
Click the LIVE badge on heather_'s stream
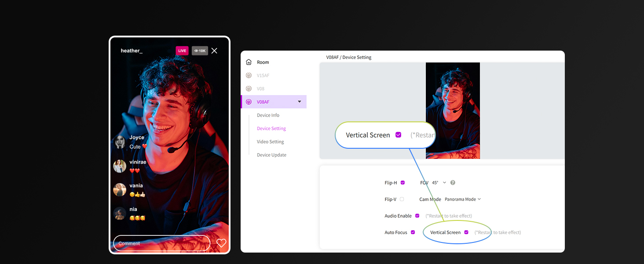(x=182, y=51)
